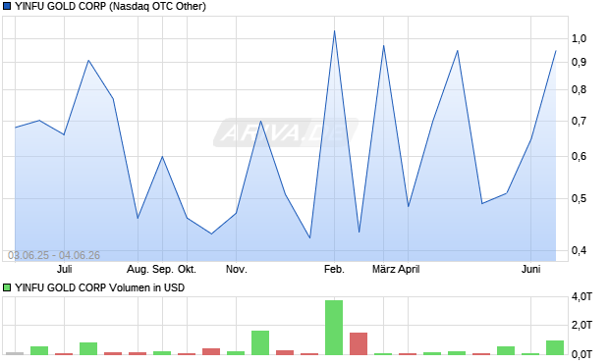Click the green legend square beside Volumen
Screen dimensions: 609x364
tap(7, 287)
